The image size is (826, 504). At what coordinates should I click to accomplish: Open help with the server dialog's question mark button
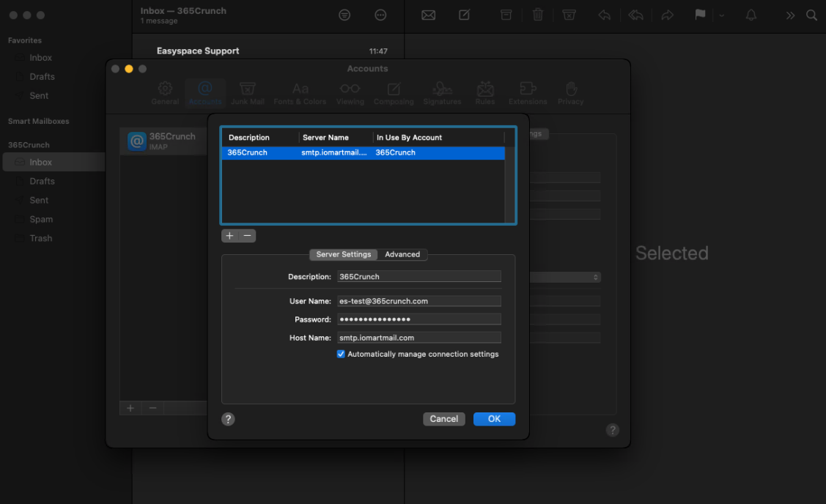click(x=228, y=419)
